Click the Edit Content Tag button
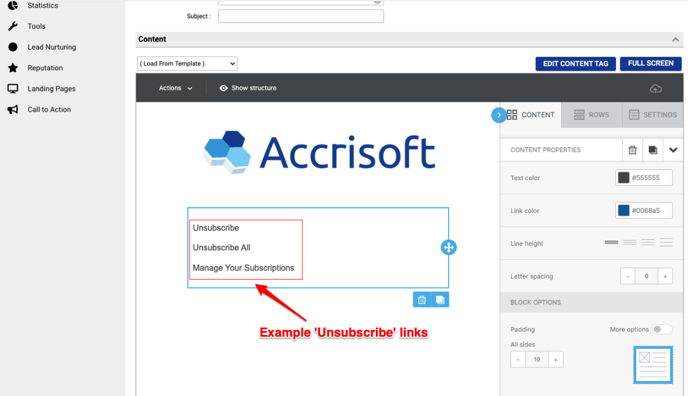Image resolution: width=688 pixels, height=396 pixels. (575, 64)
